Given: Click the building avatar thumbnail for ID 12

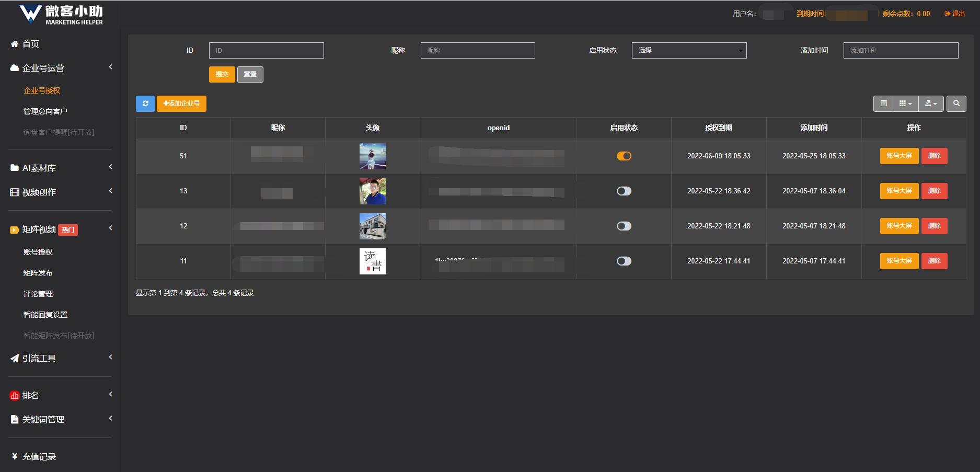Looking at the screenshot, I should [x=373, y=226].
